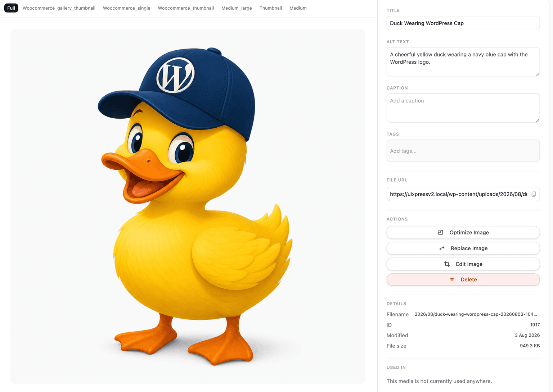The image size is (553, 392).
Task: Switch to Woocommerce_single size tab
Action: [x=127, y=8]
